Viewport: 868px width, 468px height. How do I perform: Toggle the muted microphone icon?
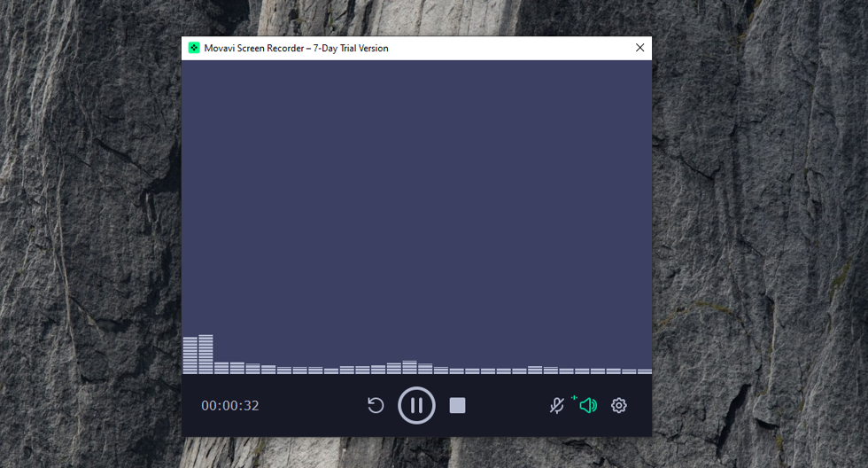[x=557, y=405]
